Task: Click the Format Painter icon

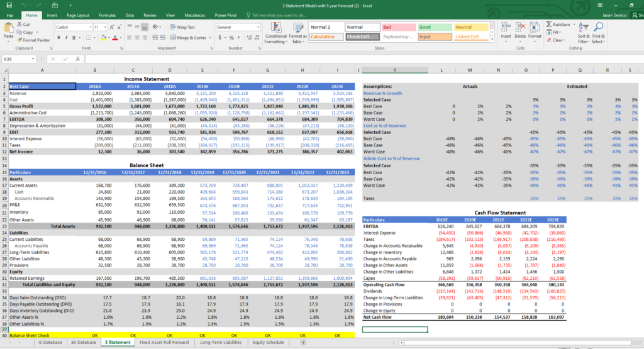Action: 19,40
